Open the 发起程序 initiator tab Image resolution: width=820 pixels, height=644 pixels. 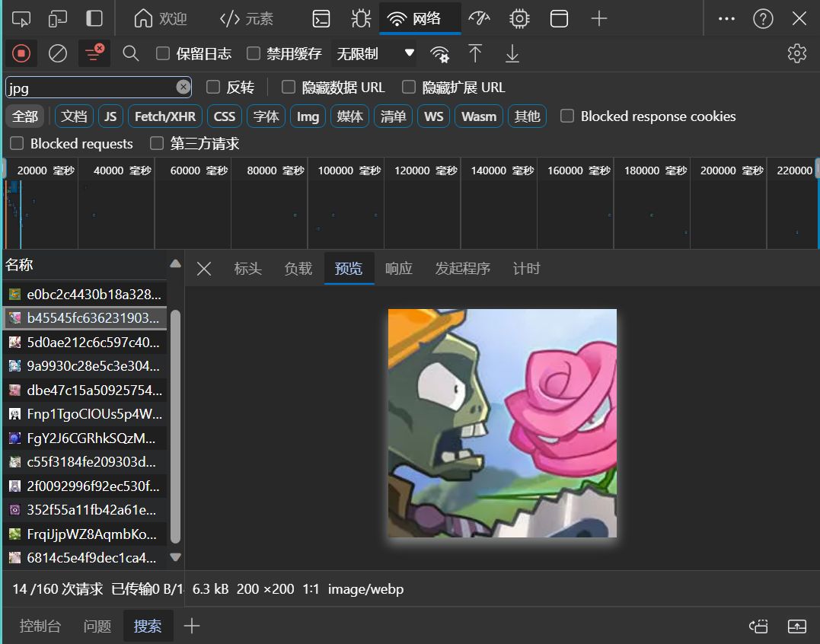tap(462, 269)
